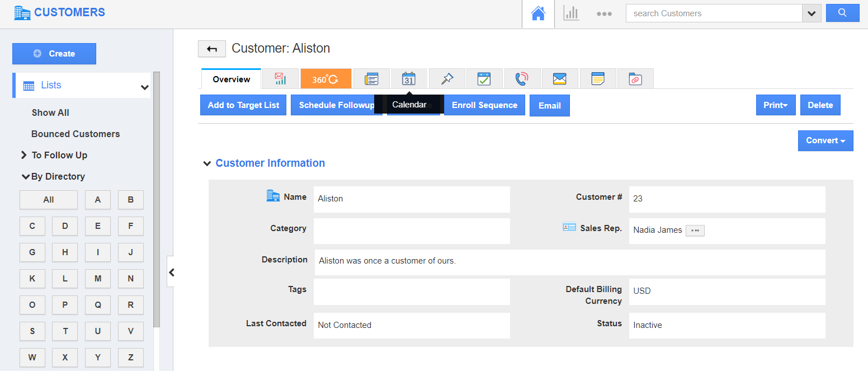Filter directory by letter A
868x371 pixels.
98,200
